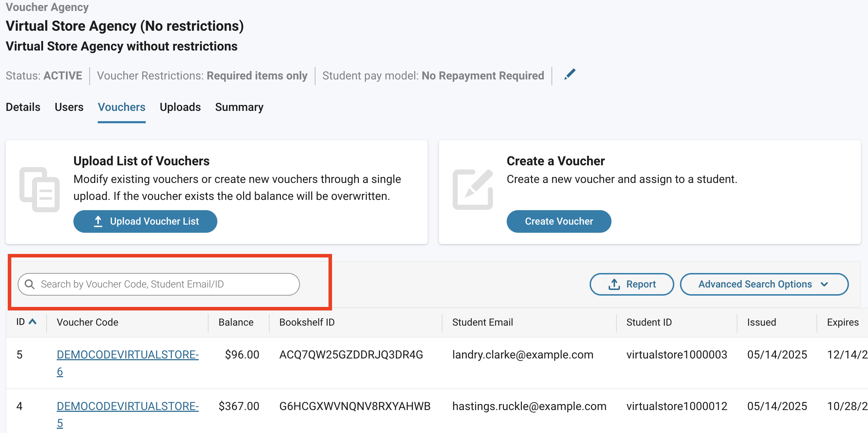The height and width of the screenshot is (433, 868).
Task: Click the upload arrow in Upload Voucher List
Action: click(x=98, y=221)
